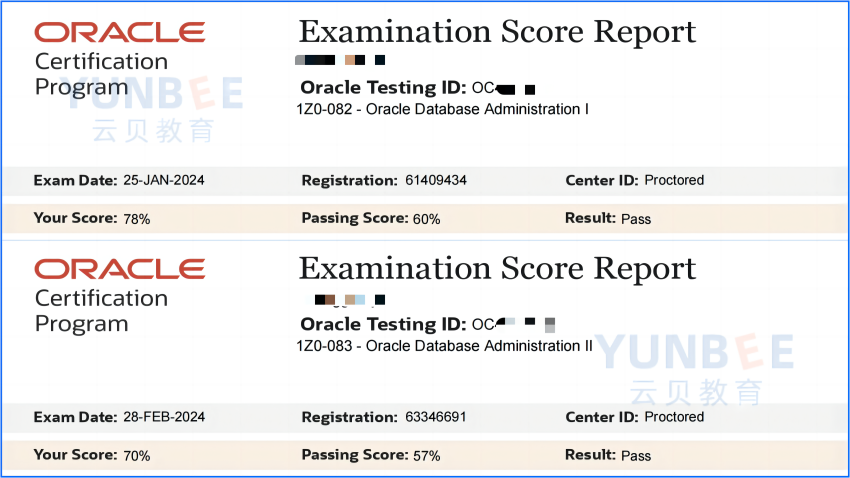Select the first Examination Score Report heading
850x478 pixels.
(x=497, y=32)
